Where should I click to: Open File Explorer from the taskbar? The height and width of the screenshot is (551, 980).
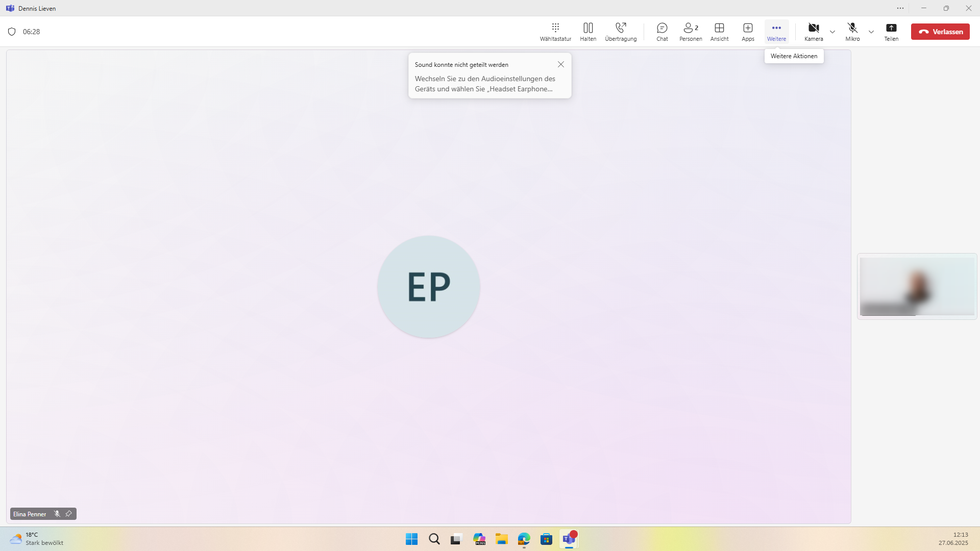[x=502, y=539]
